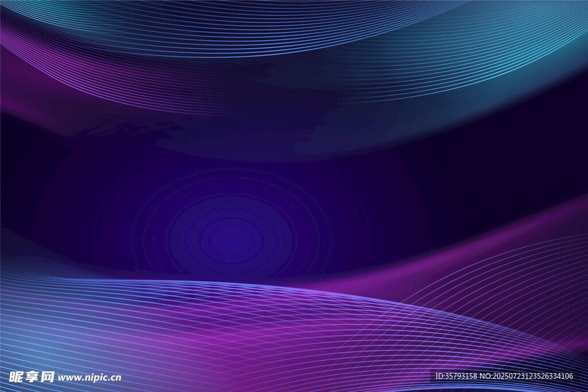Select the NO:20250723123526334106 serial text
The image size is (588, 392).
click(x=527, y=377)
